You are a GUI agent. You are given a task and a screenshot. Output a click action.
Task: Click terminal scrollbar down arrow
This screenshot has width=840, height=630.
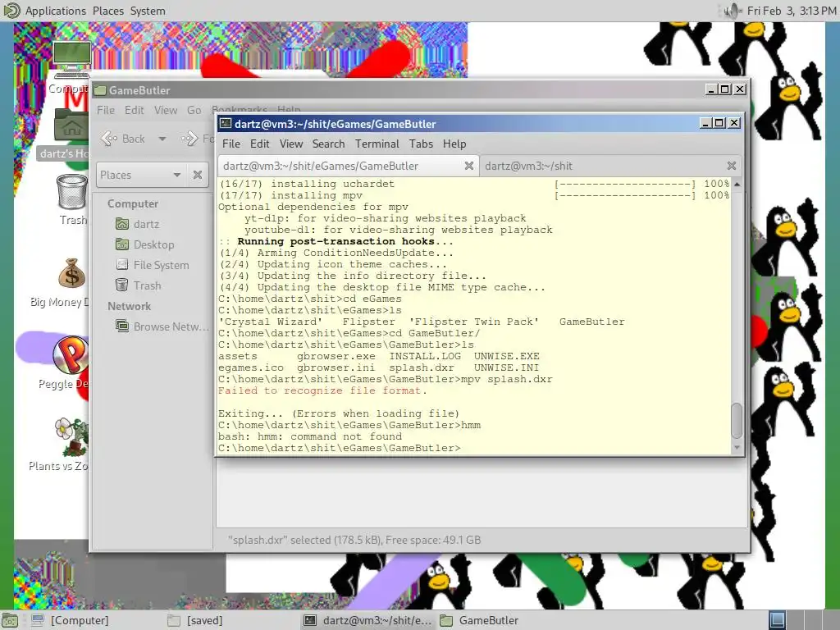pyautogui.click(x=737, y=447)
